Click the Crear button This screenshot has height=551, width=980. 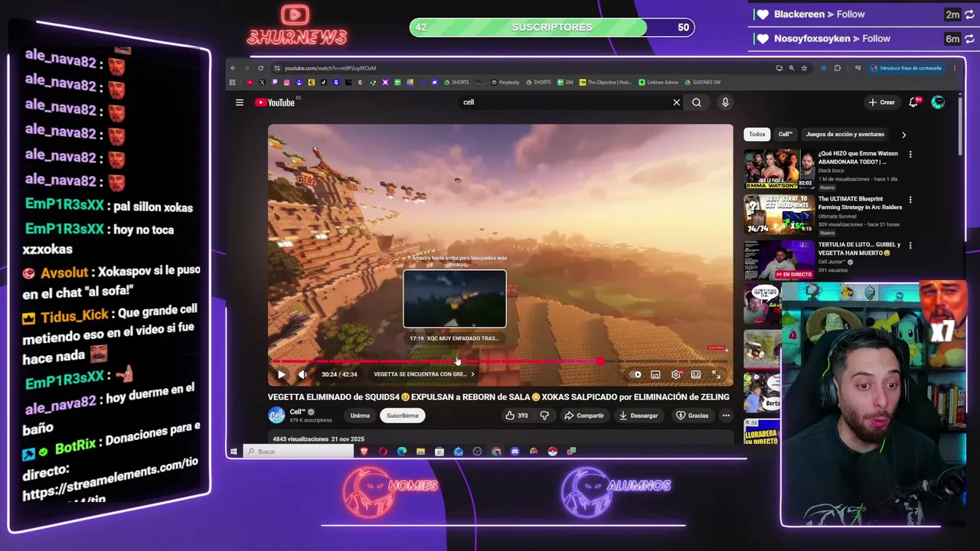click(882, 103)
